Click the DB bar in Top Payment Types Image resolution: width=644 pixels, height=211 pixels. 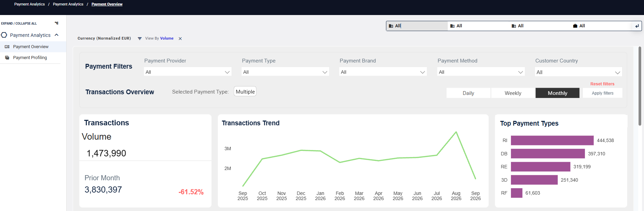tap(548, 154)
